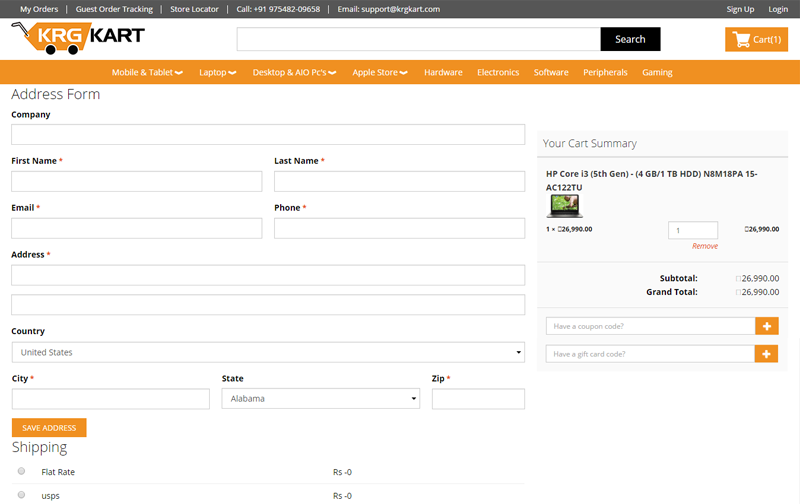
Task: Open the Country dropdown
Action: 268,352
